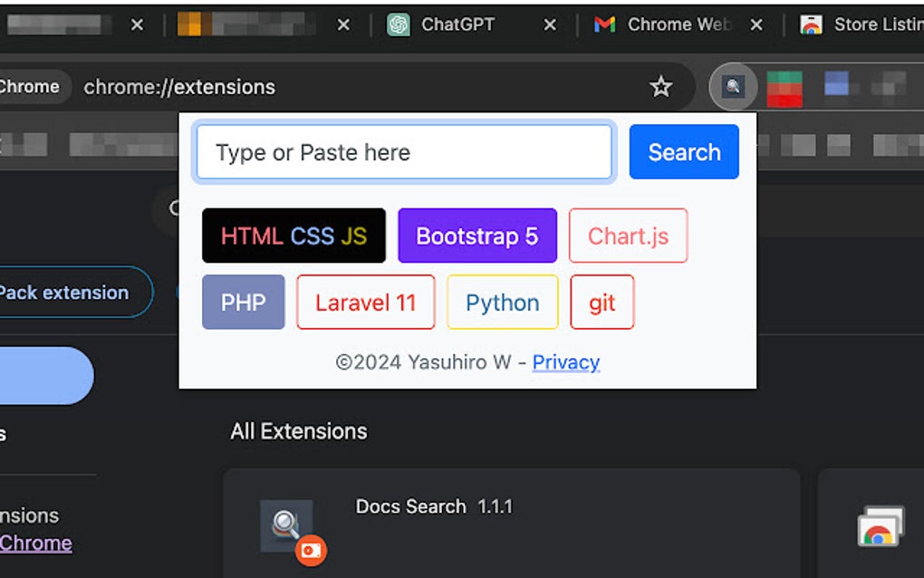This screenshot has height=578, width=924.
Task: Click the Search button in popup
Action: 684,152
